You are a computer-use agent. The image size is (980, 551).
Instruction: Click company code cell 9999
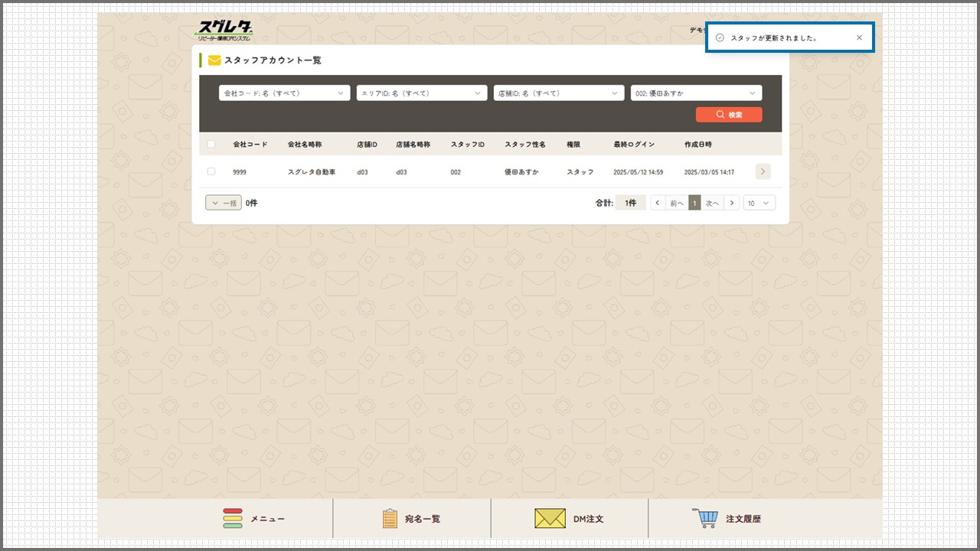pos(240,172)
